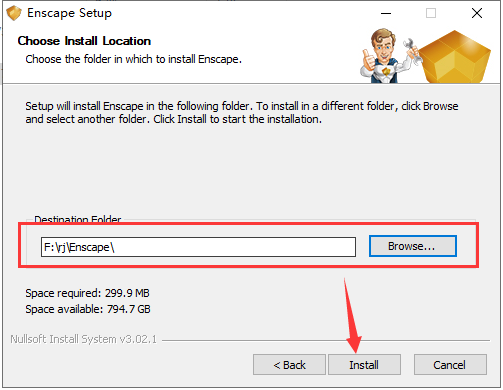Click the red arrow pointing at Install
The height and width of the screenshot is (390, 503).
pyautogui.click(x=352, y=315)
